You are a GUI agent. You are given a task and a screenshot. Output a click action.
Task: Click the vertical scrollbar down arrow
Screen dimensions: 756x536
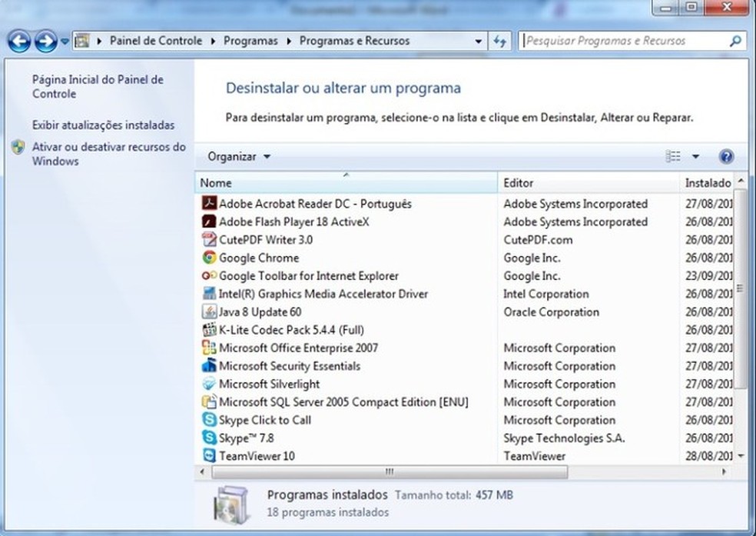[741, 455]
